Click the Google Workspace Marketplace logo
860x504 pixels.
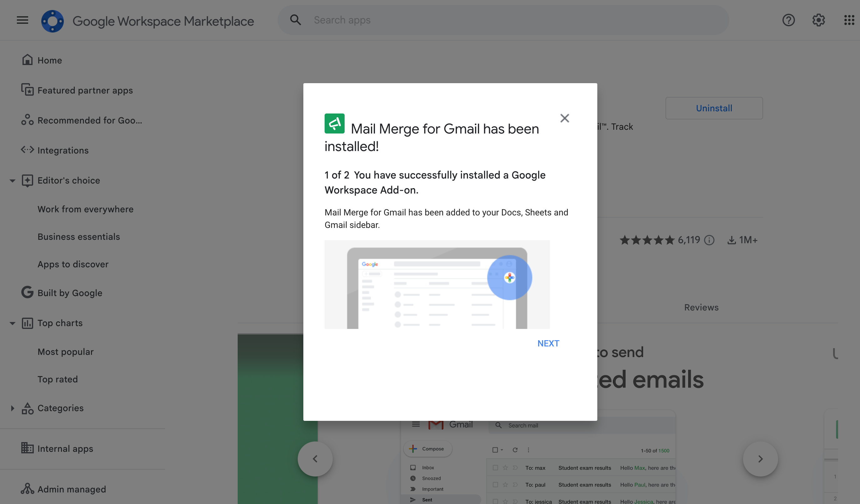53,21
